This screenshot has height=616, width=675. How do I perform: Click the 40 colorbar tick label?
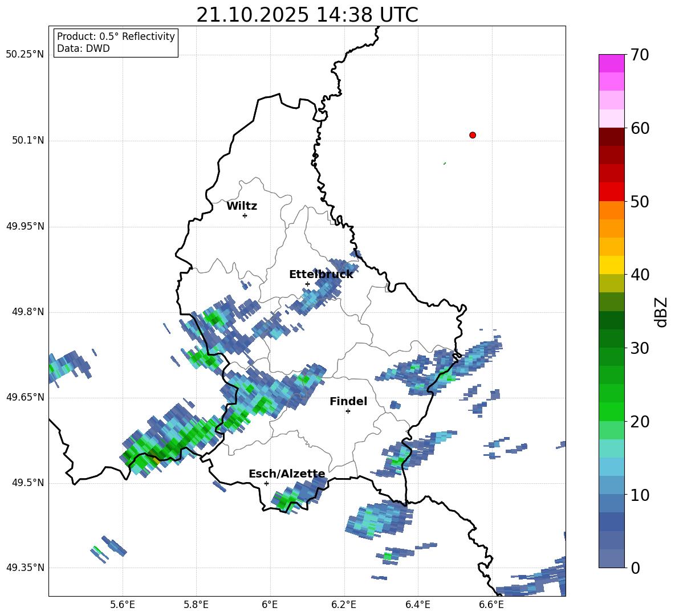[640, 275]
